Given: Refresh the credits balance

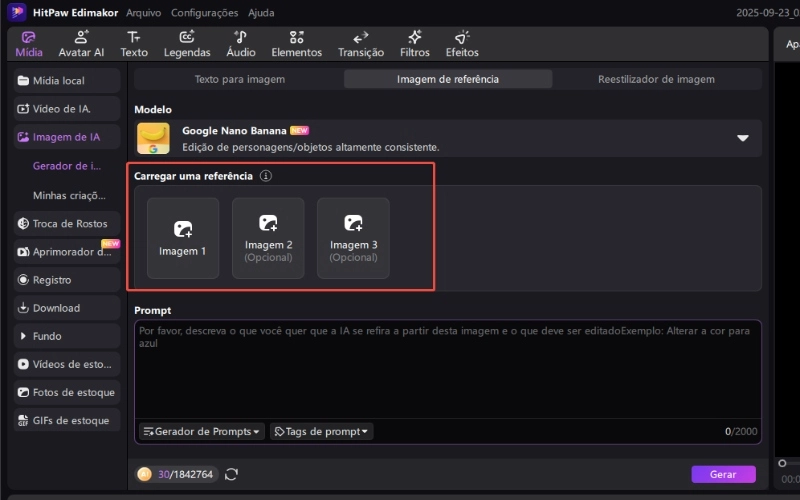Looking at the screenshot, I should [x=231, y=474].
